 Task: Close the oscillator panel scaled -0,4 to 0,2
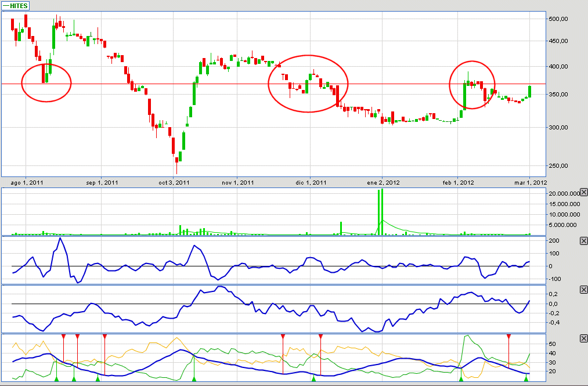pyautogui.click(x=583, y=290)
